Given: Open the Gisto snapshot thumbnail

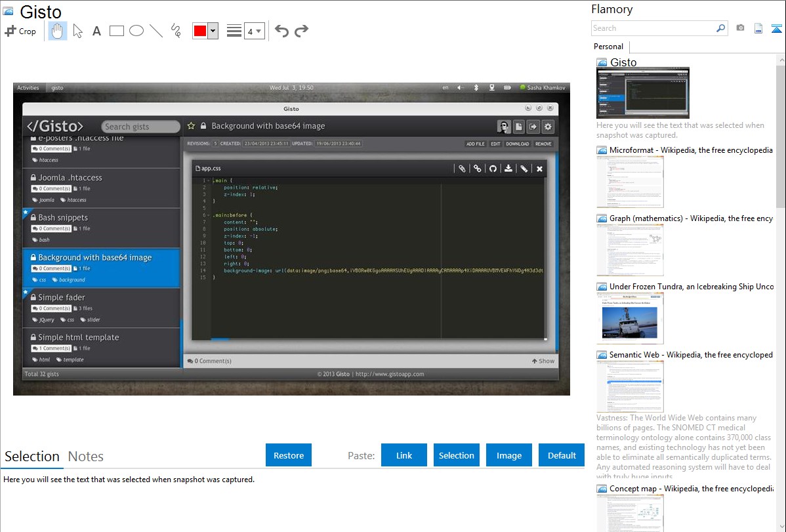Looking at the screenshot, I should coord(642,92).
